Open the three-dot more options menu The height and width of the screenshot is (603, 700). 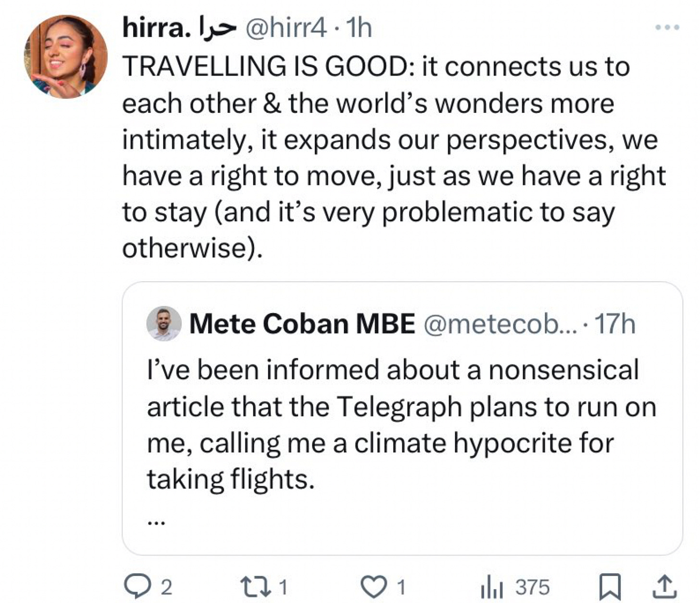(x=667, y=27)
